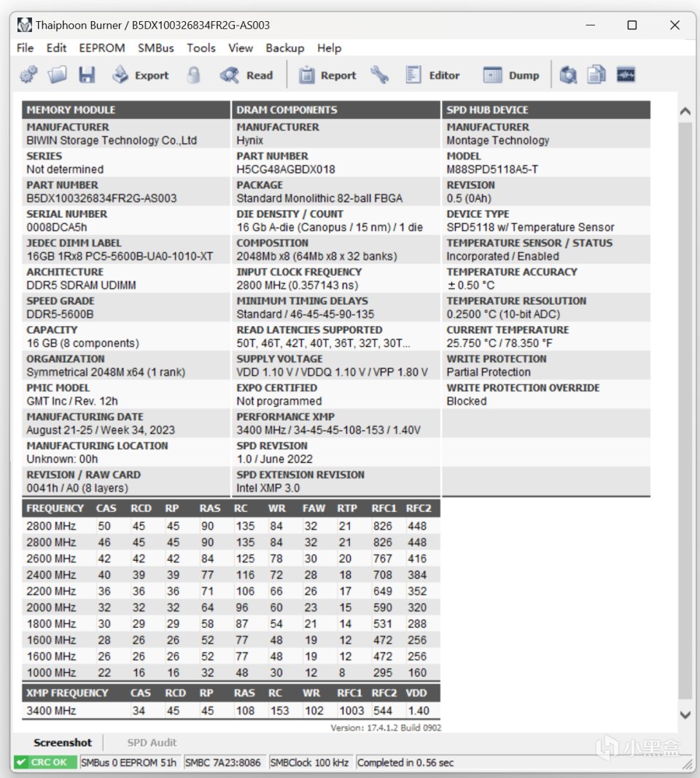The width and height of the screenshot is (700, 778).
Task: Click the padlock write protection icon
Action: pyautogui.click(x=194, y=75)
